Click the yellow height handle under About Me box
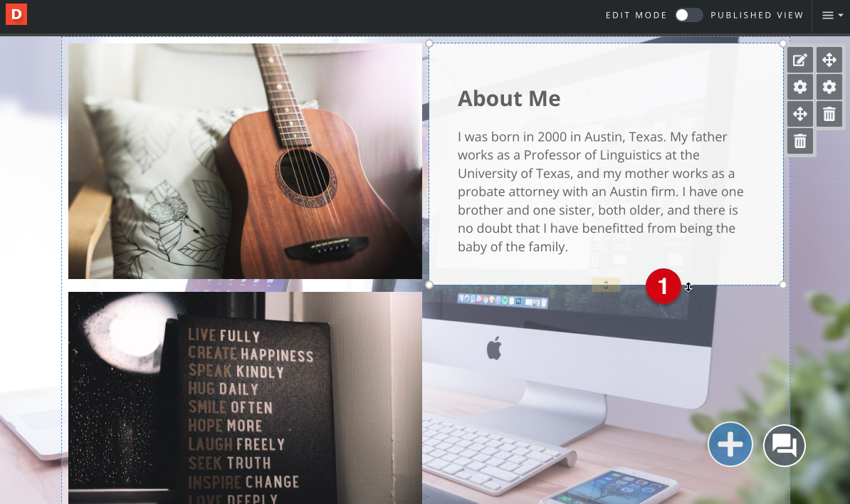 click(606, 285)
